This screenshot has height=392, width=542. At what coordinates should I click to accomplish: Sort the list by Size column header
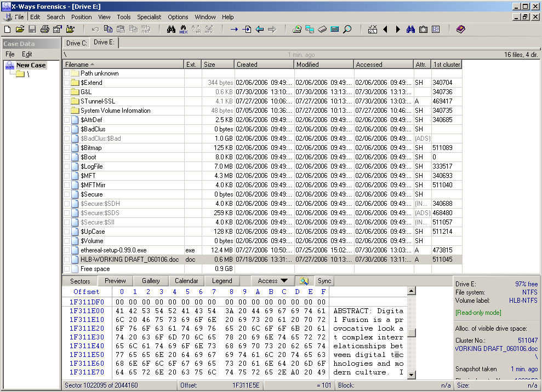[x=218, y=65]
